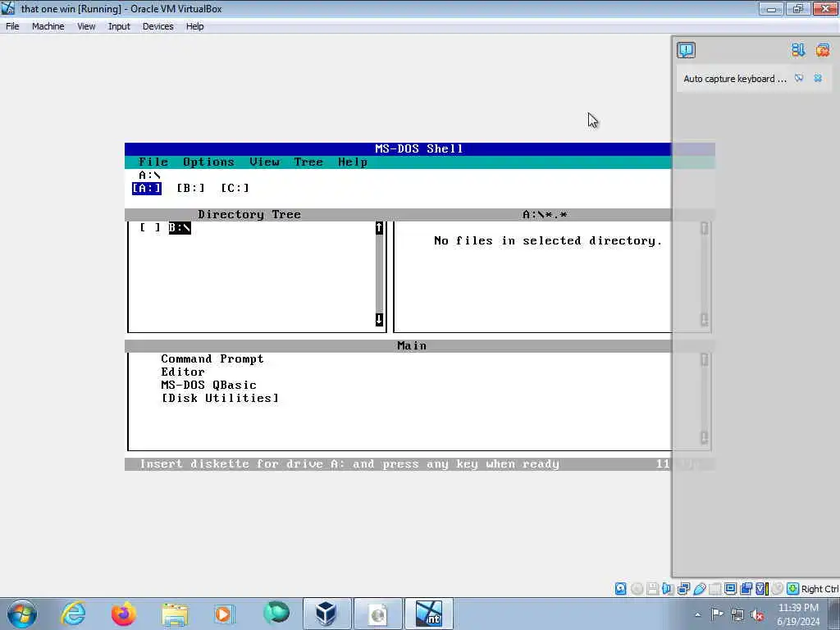Click the mouse integration status icon

point(778,589)
